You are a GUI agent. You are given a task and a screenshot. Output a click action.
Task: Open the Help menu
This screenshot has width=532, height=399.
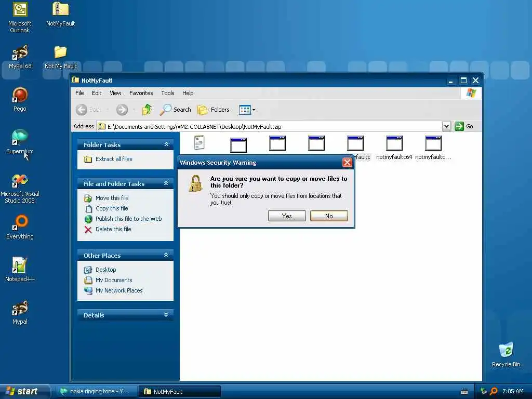tap(188, 93)
